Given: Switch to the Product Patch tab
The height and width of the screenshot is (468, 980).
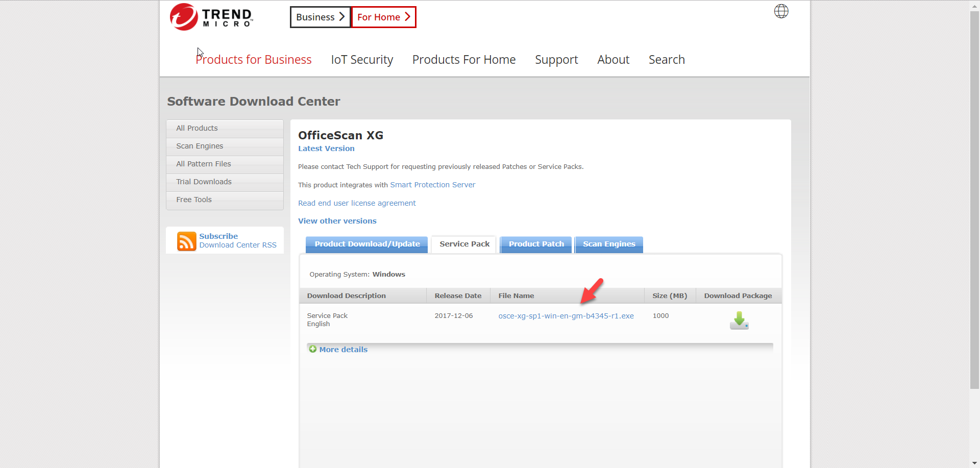Looking at the screenshot, I should click(536, 244).
